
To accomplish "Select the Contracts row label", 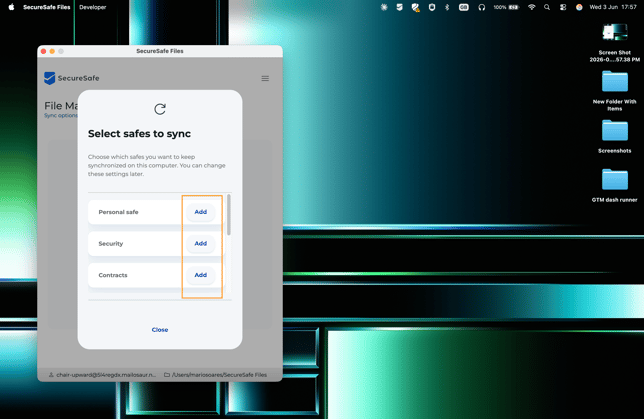I will point(113,275).
